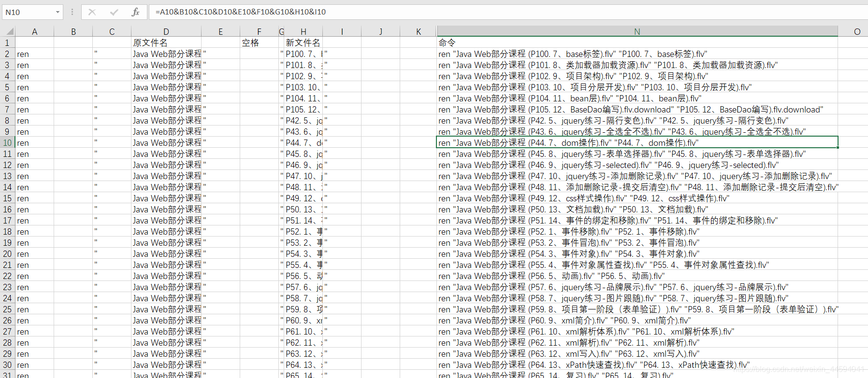Click Java Web部分课程 cell in row 5
The height and width of the screenshot is (378, 868).
pyautogui.click(x=166, y=87)
